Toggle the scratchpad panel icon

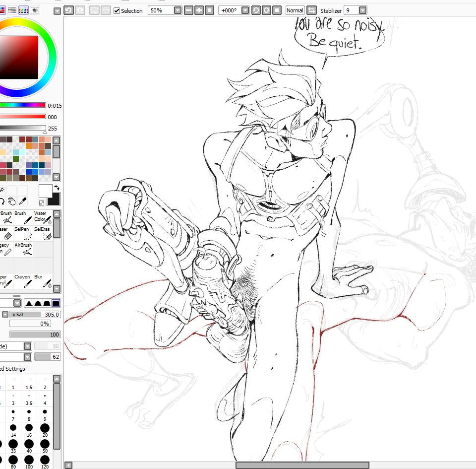point(35,10)
